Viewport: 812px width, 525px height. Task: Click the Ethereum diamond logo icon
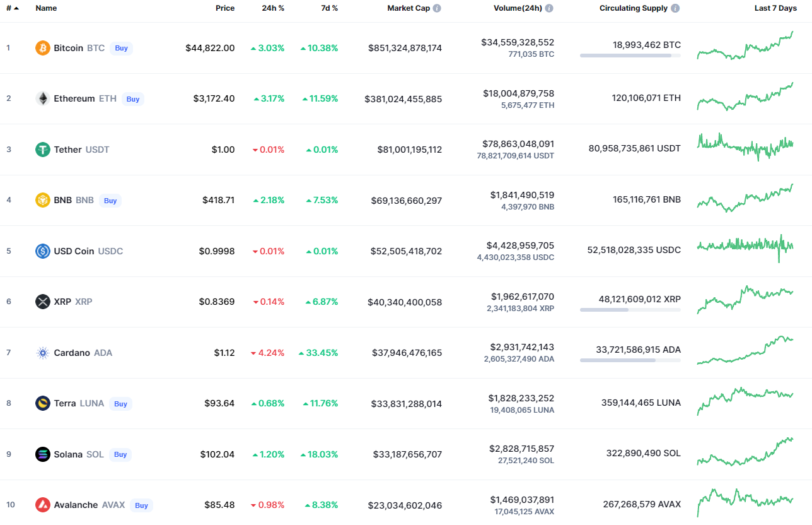[x=43, y=98]
